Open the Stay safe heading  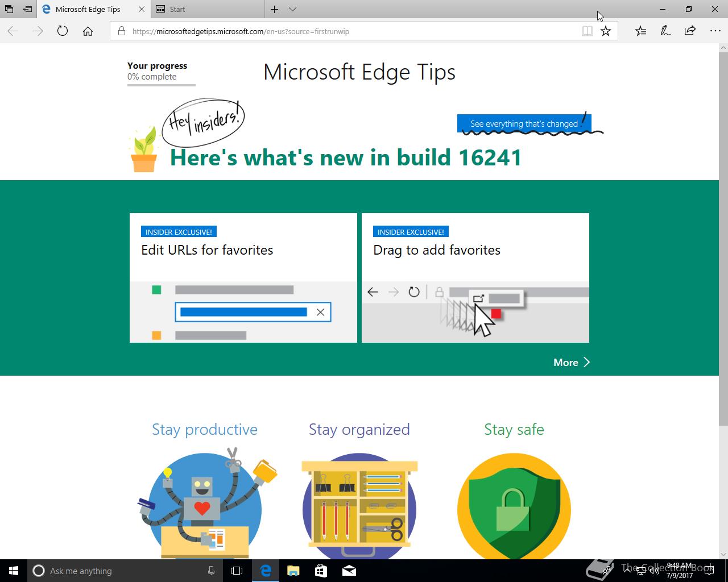coord(514,429)
